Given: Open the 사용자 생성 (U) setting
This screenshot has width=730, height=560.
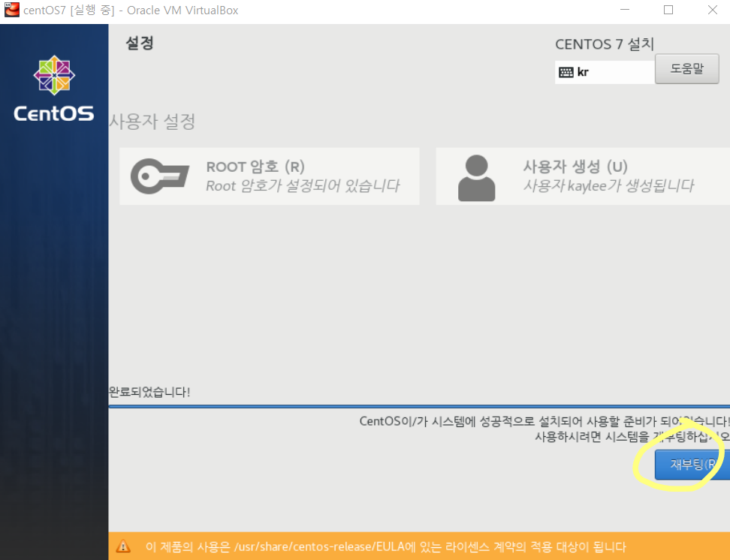Looking at the screenshot, I should point(583,176).
